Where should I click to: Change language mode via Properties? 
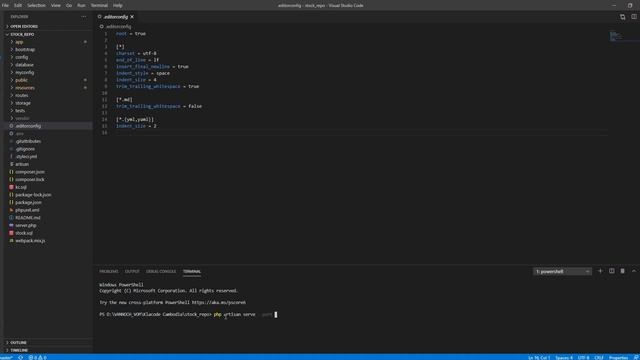618,357
